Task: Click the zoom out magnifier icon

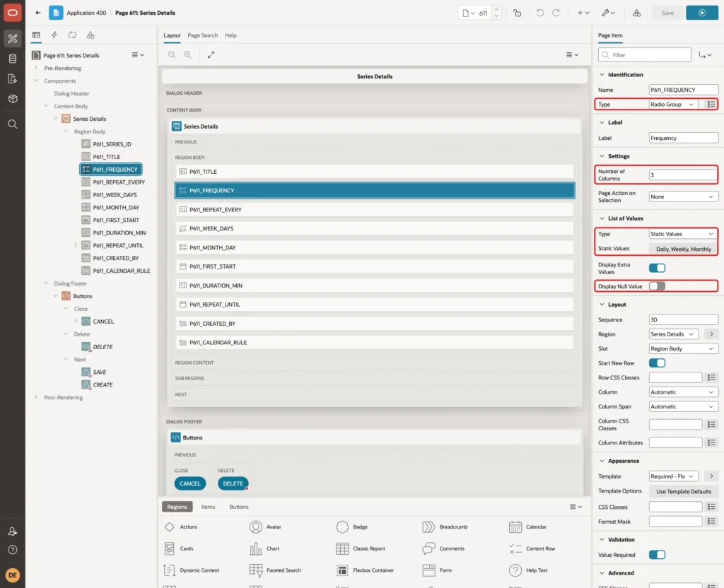Action: [x=172, y=55]
